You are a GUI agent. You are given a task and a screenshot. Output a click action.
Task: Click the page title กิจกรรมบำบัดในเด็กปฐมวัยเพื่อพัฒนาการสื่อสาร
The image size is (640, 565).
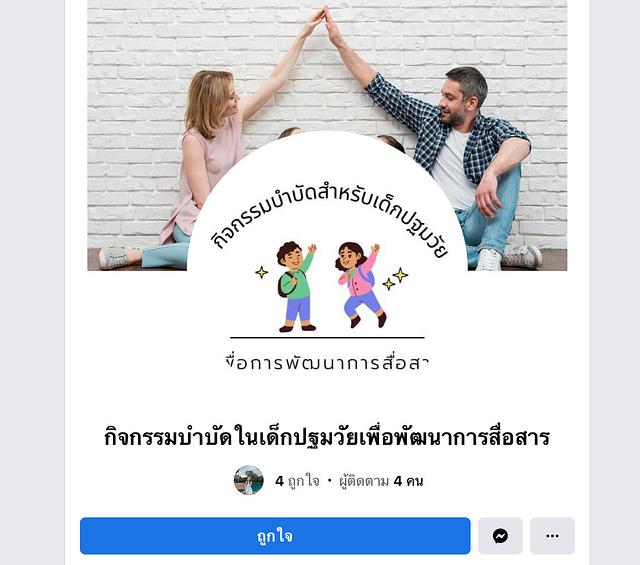[x=327, y=437]
